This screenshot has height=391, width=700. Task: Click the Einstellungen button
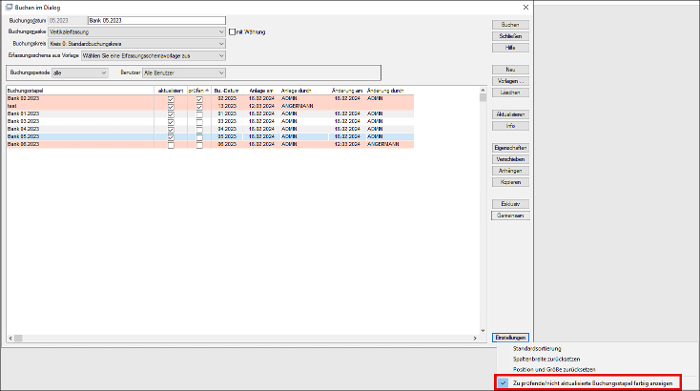coord(510,338)
